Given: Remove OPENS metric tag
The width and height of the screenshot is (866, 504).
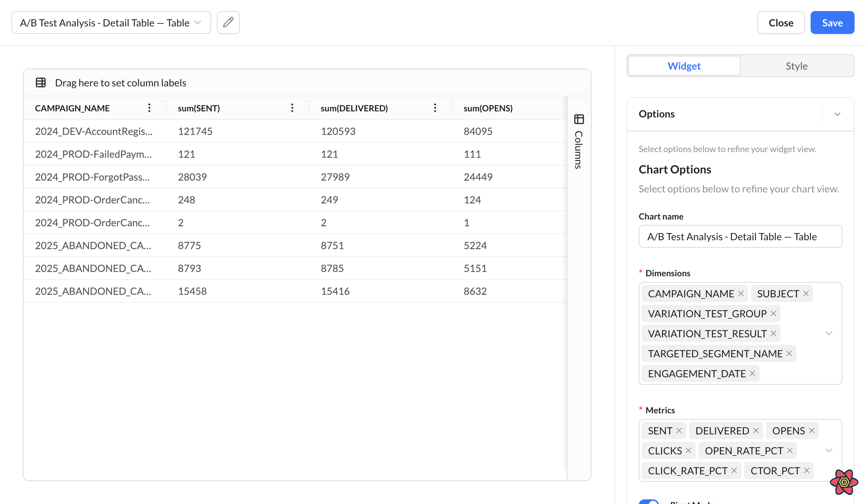Looking at the screenshot, I should click(812, 430).
